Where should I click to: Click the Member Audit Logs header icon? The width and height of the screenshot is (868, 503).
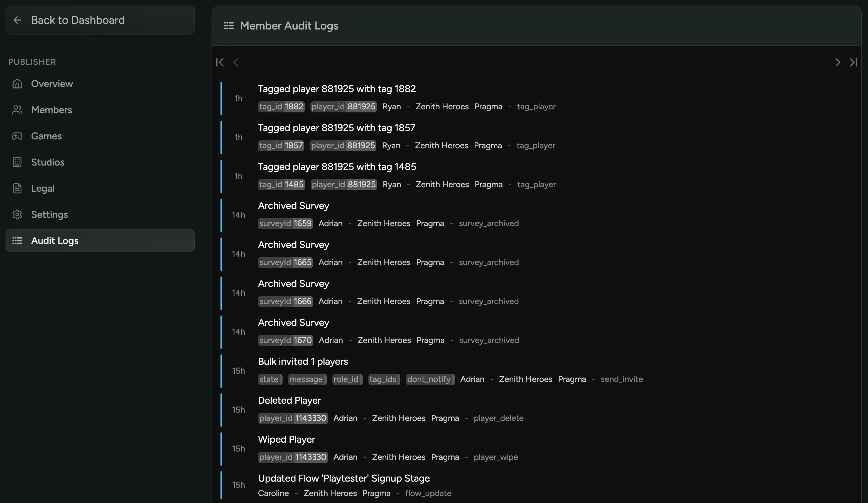point(228,26)
